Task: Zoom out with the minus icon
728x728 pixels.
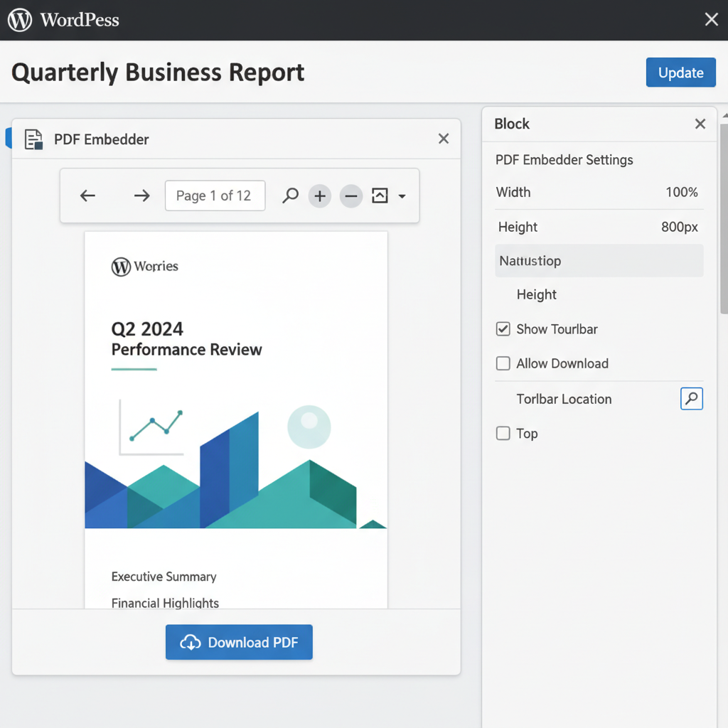Action: (350, 196)
